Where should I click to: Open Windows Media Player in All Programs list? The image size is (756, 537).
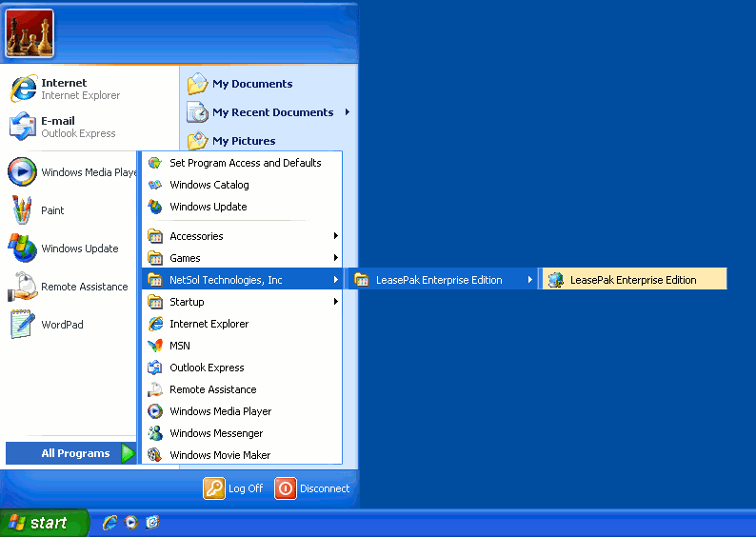click(242, 411)
